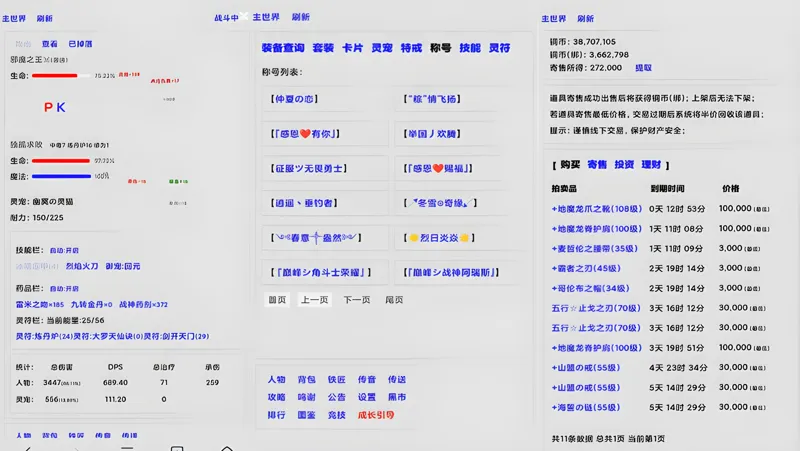The height and width of the screenshot is (451, 800).
Task: Switch to the 称号 tab
Action: coord(440,48)
